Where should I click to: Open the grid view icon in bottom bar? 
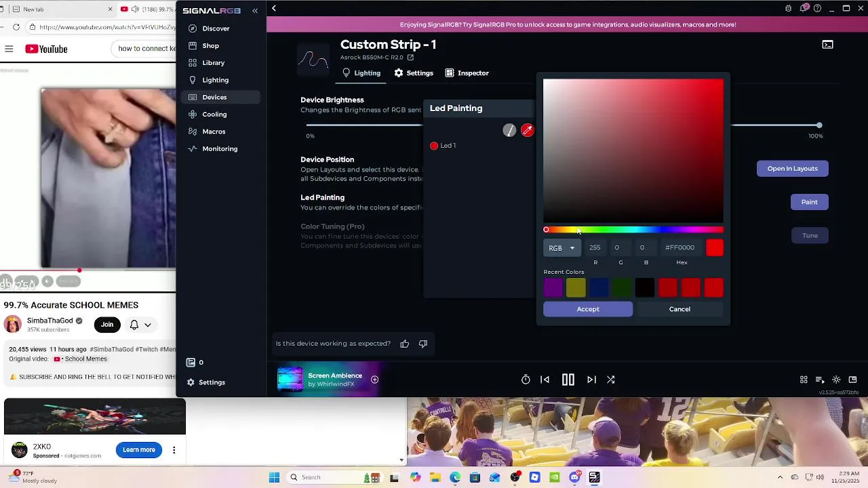804,380
